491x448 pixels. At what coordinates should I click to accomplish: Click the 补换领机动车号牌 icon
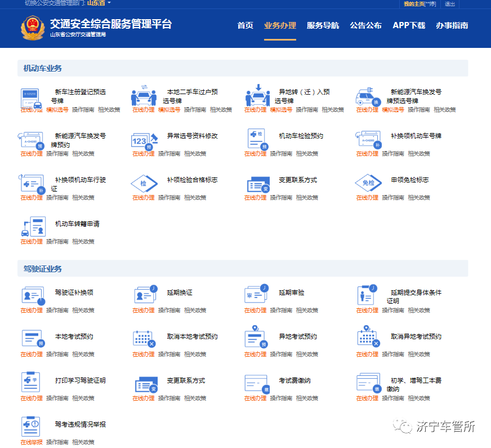[x=369, y=140]
